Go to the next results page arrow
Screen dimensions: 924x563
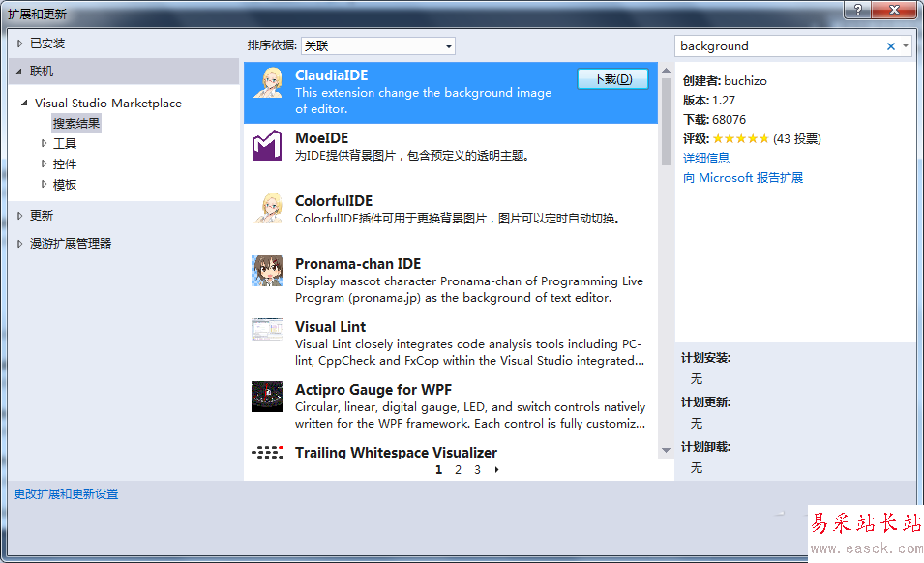coord(496,470)
